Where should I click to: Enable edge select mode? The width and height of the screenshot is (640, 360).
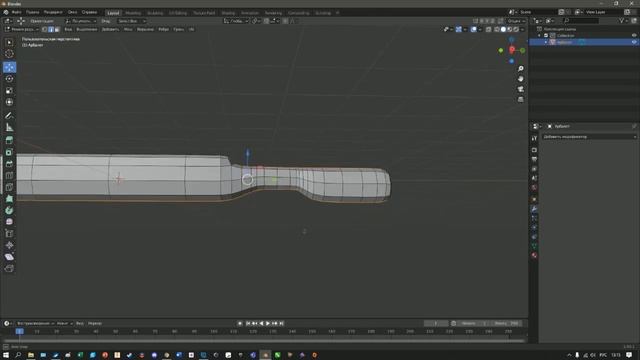tap(51, 29)
